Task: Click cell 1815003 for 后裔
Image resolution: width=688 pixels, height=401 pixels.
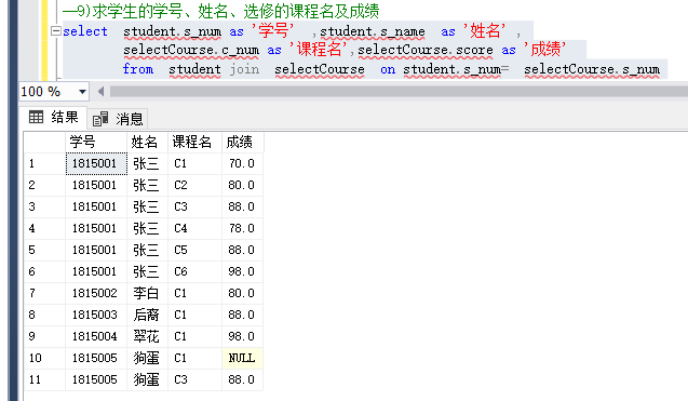Action: point(97,315)
